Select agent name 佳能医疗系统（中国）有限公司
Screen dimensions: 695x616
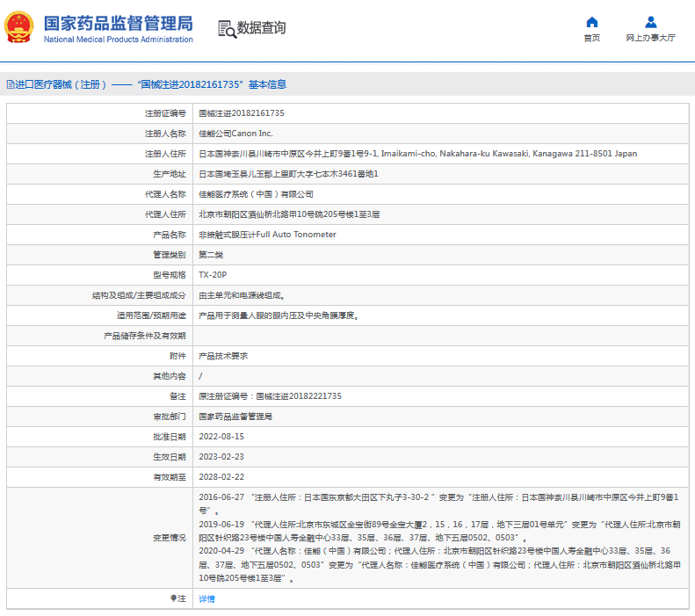(x=256, y=194)
